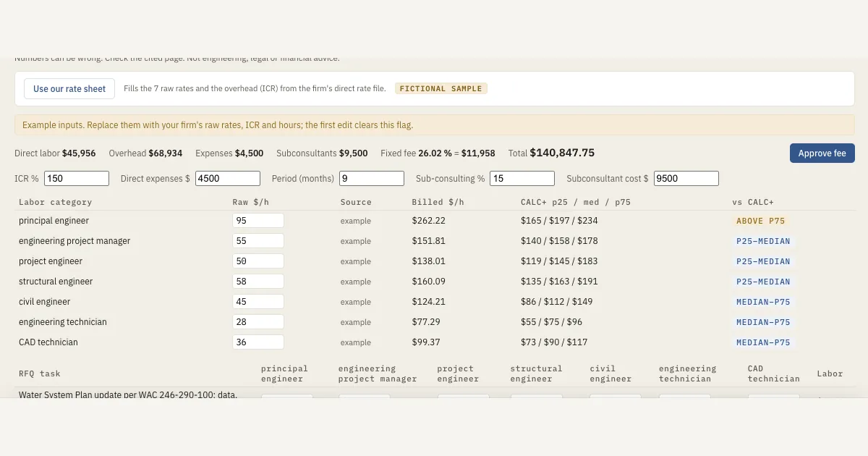Click the Total $140,847.75 figure

(x=551, y=153)
